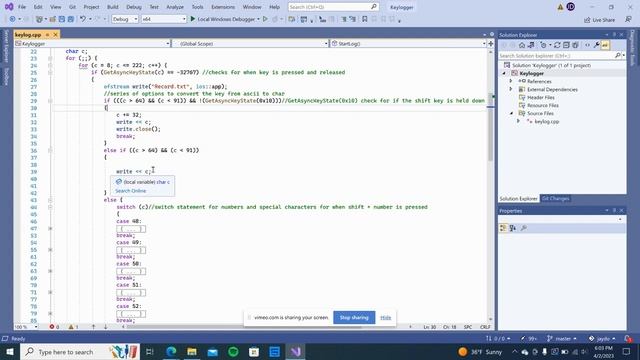Image resolution: width=640 pixels, height=360 pixels.
Task: Toggle pin on keylog.cpp tab
Action: coord(47,35)
